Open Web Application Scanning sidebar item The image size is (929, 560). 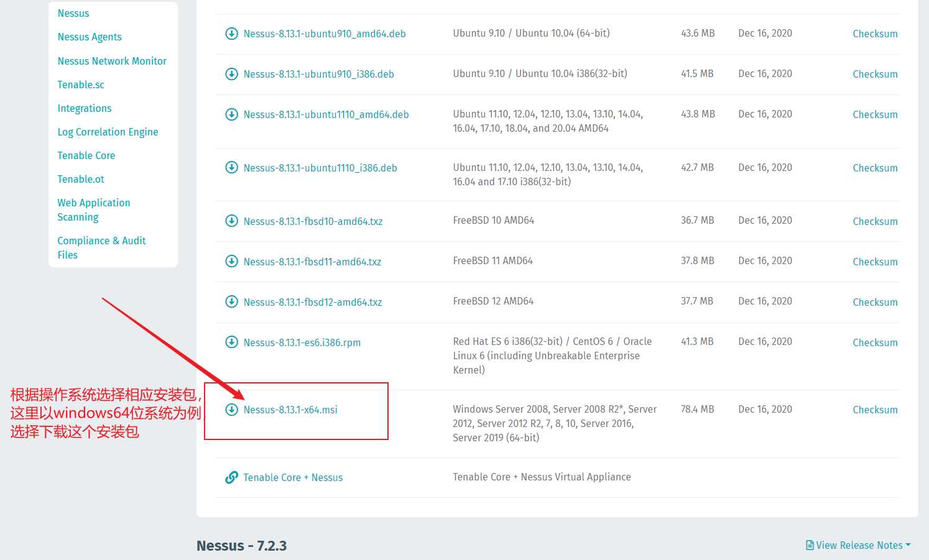[94, 210]
